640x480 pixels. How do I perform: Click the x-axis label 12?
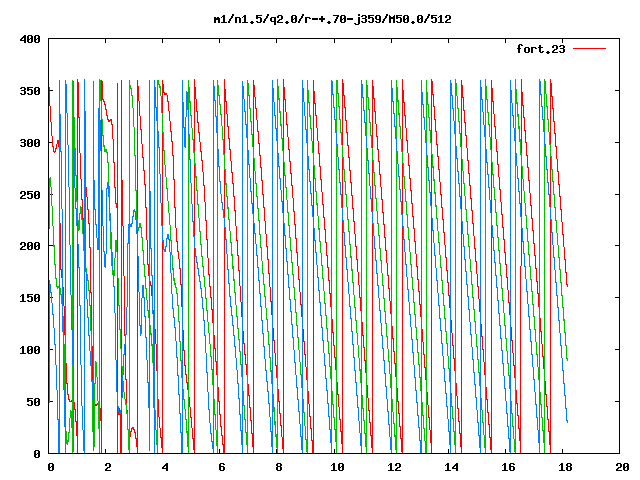pos(394,467)
